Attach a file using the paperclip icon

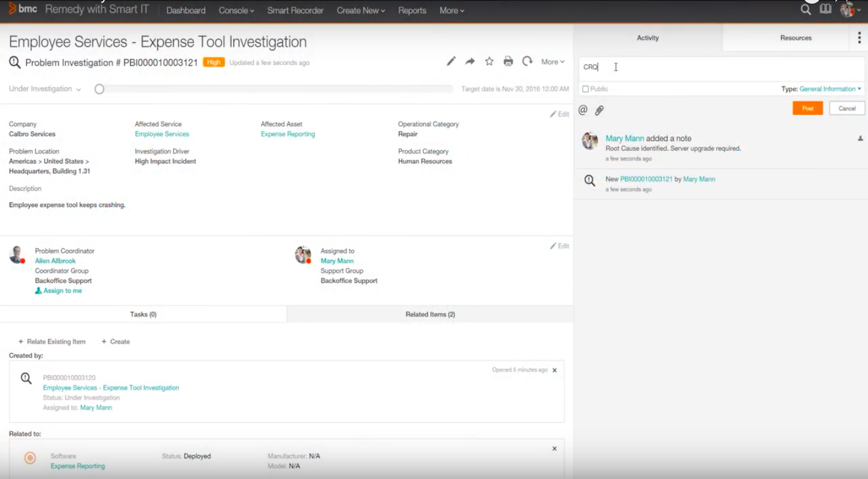(x=599, y=110)
